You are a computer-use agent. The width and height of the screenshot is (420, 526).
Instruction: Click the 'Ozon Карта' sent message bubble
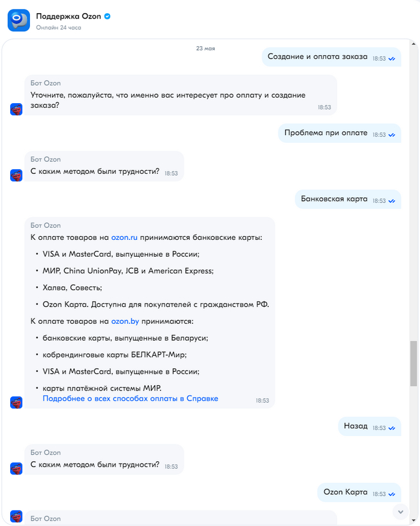click(x=345, y=492)
